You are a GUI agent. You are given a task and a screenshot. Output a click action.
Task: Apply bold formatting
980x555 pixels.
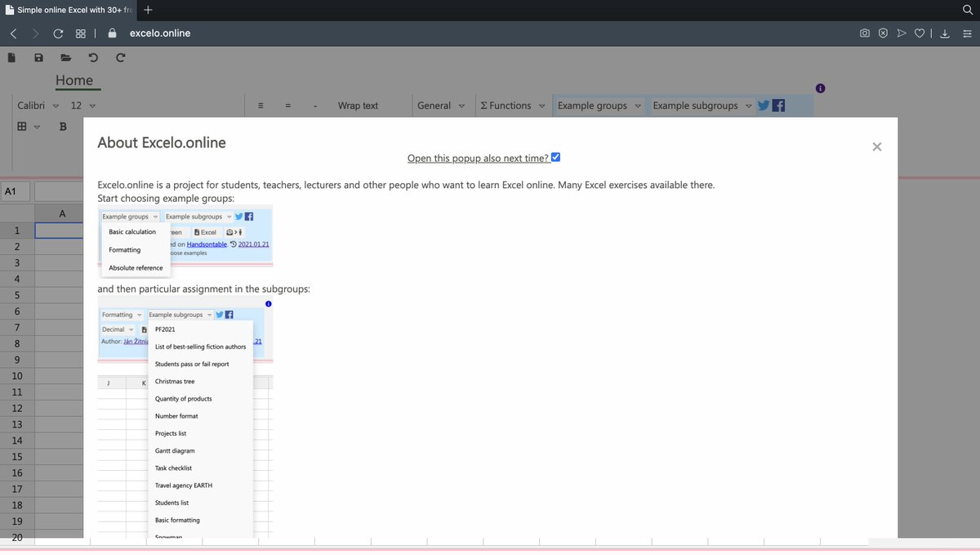(x=63, y=127)
